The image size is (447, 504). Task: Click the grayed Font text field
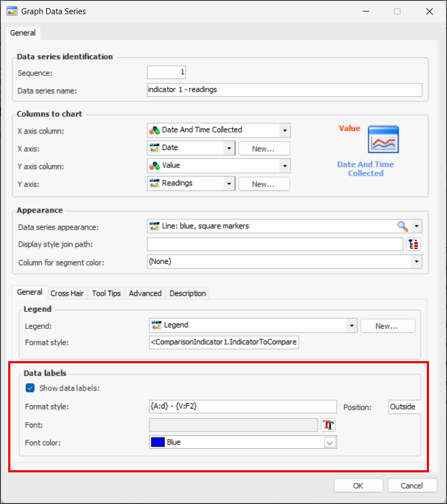233,425
